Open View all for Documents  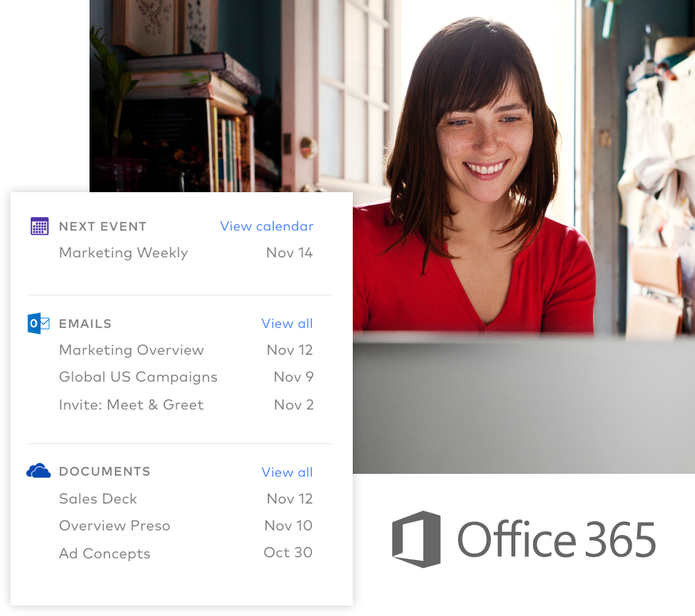287,472
